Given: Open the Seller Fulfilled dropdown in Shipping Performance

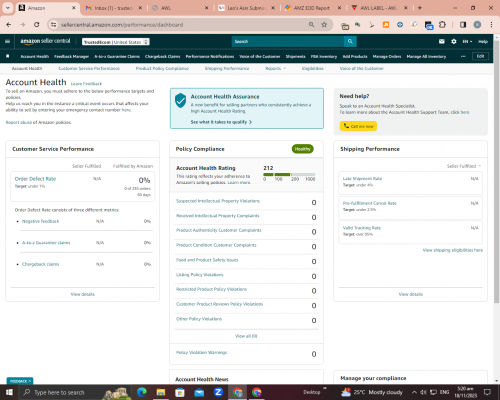Looking at the screenshot, I should 464,166.
